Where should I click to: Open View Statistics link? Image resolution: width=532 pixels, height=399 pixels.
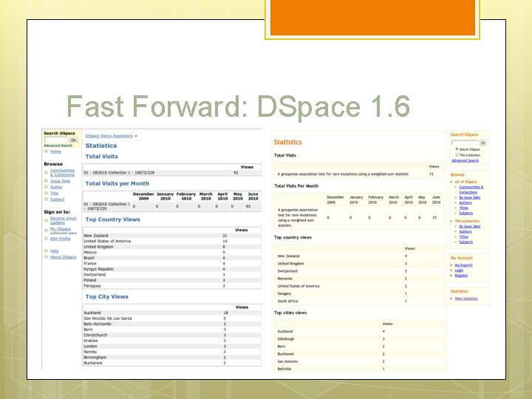pyautogui.click(x=466, y=299)
